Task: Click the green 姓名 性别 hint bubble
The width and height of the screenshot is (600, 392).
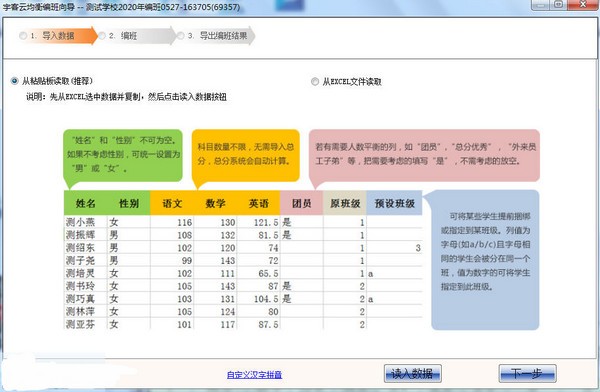Action: pos(123,155)
